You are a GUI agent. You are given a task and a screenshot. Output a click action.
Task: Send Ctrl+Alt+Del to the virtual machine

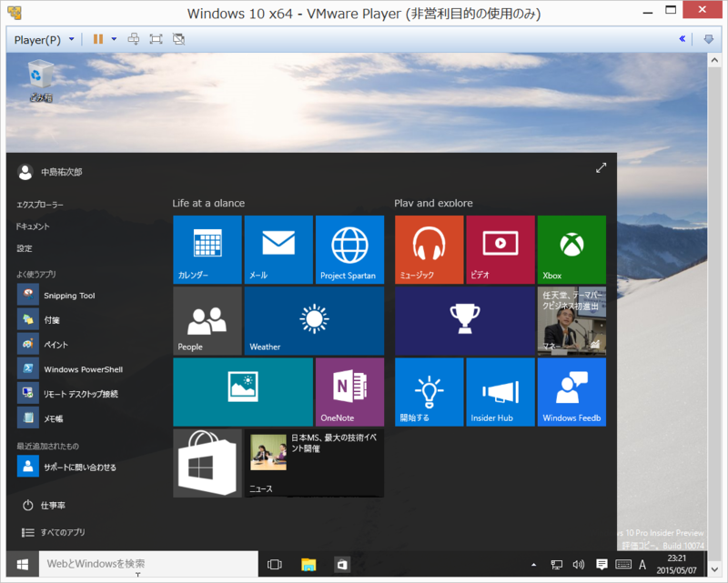point(134,39)
